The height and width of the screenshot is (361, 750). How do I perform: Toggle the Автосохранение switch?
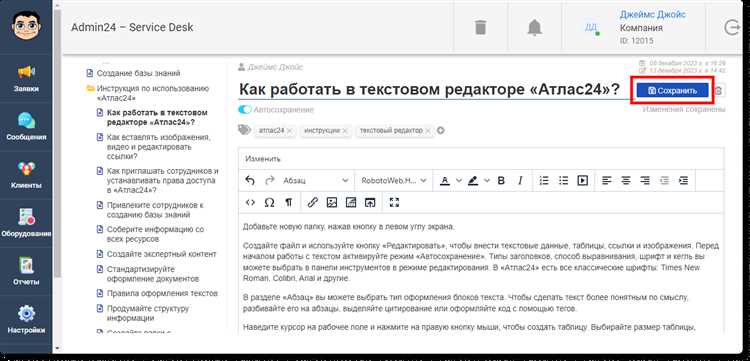244,109
